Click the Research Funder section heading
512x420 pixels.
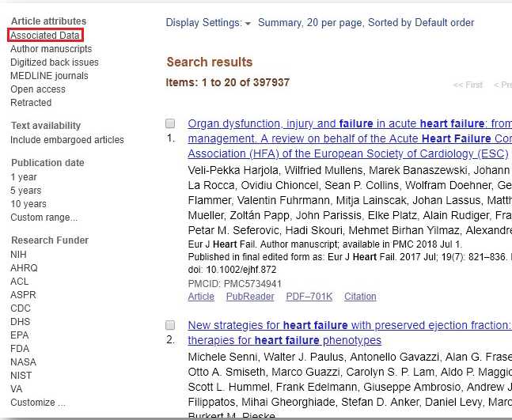click(50, 240)
